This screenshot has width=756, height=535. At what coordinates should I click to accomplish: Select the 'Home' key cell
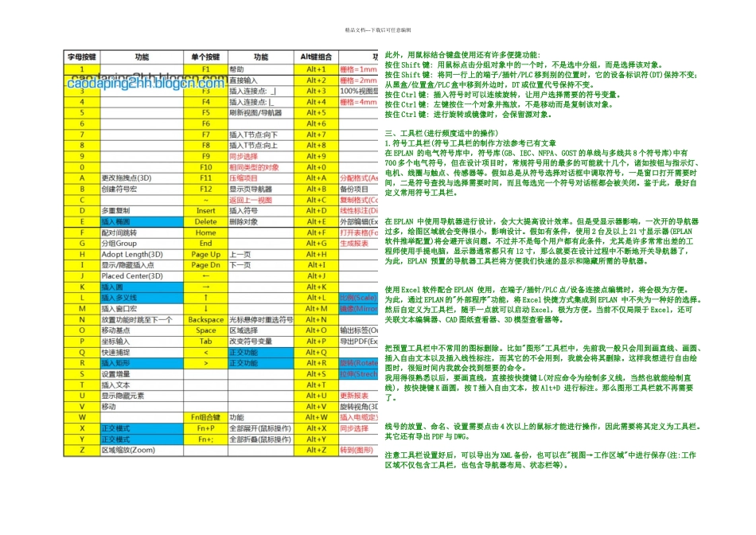[205, 232]
